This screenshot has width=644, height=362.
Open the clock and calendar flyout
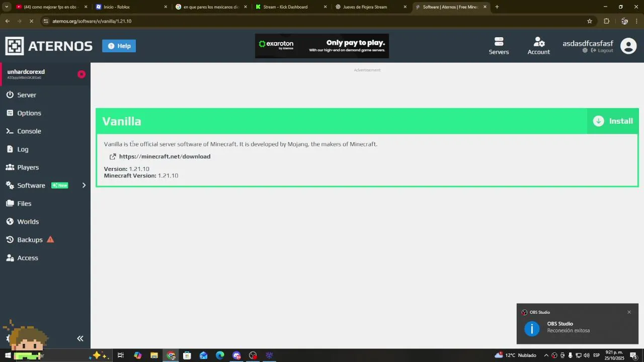(614, 355)
